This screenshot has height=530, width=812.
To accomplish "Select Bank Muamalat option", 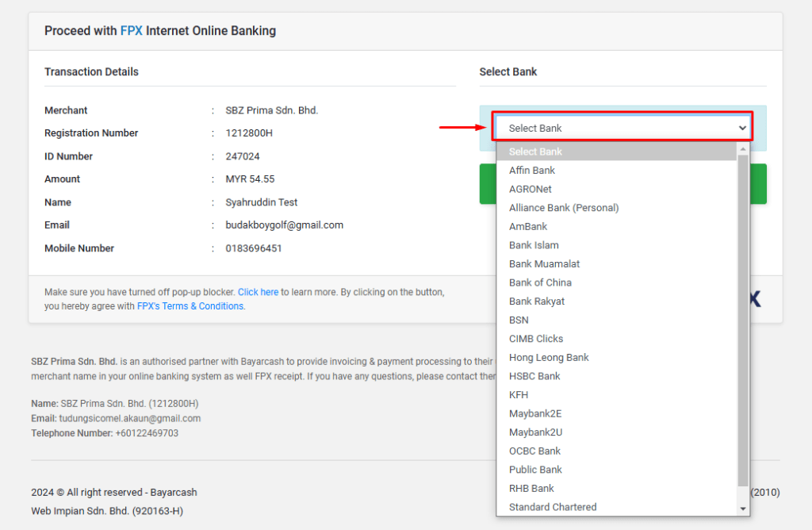I will pos(616,263).
